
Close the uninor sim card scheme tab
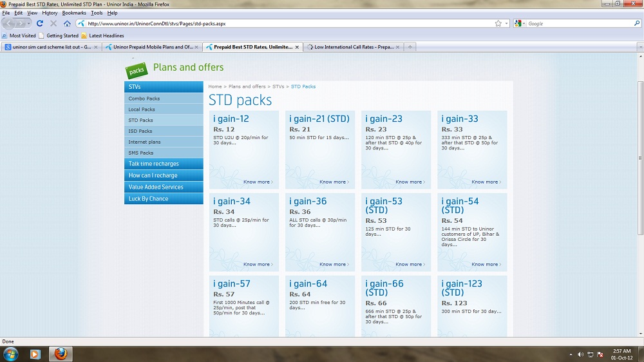pyautogui.click(x=96, y=47)
